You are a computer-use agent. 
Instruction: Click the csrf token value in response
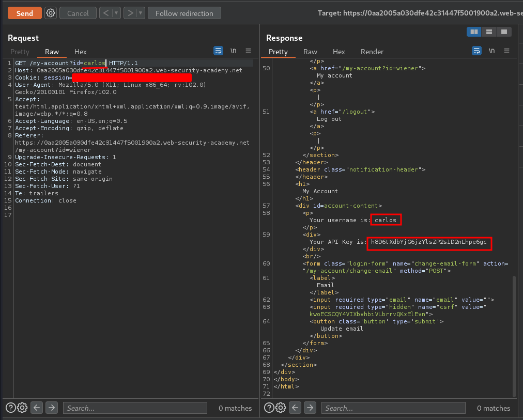(x=367, y=314)
